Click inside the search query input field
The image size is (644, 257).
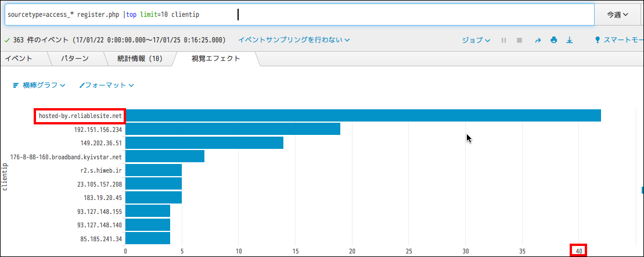pyautogui.click(x=348, y=15)
